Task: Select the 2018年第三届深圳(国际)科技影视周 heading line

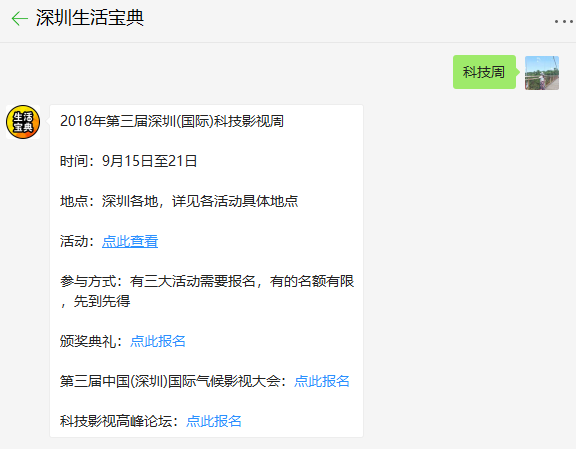Action: [x=172, y=121]
